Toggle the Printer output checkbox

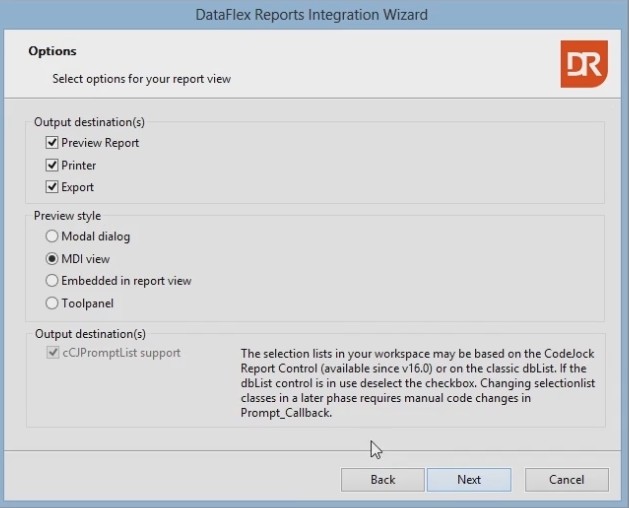click(53, 165)
